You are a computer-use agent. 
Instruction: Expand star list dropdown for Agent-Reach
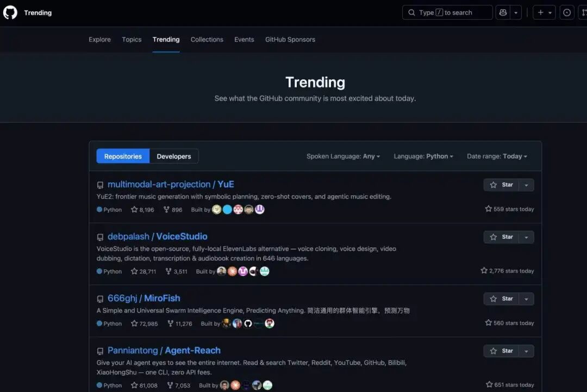pyautogui.click(x=526, y=351)
